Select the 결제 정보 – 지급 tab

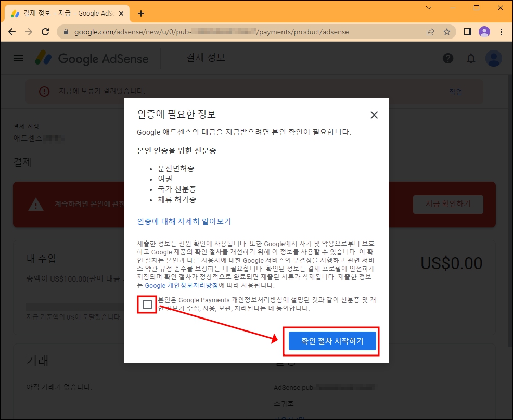pyautogui.click(x=67, y=14)
